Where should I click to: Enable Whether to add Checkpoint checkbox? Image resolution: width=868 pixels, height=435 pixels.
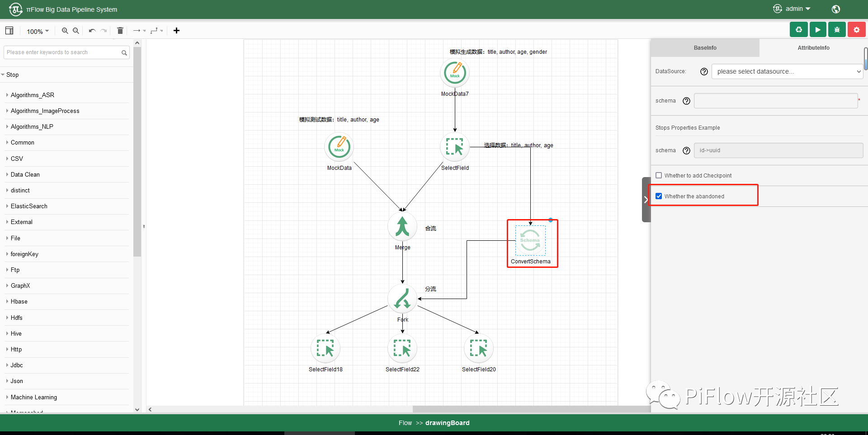coord(659,175)
